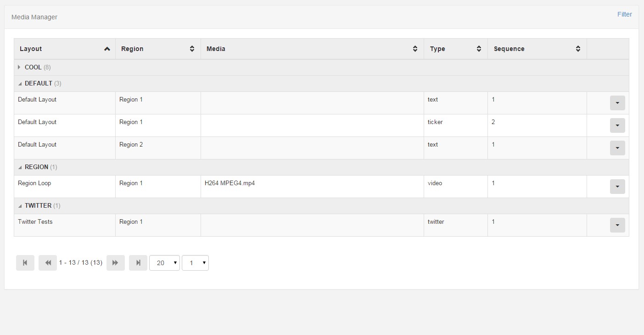This screenshot has width=644, height=335.
Task: Click the Filter link
Action: click(x=624, y=14)
